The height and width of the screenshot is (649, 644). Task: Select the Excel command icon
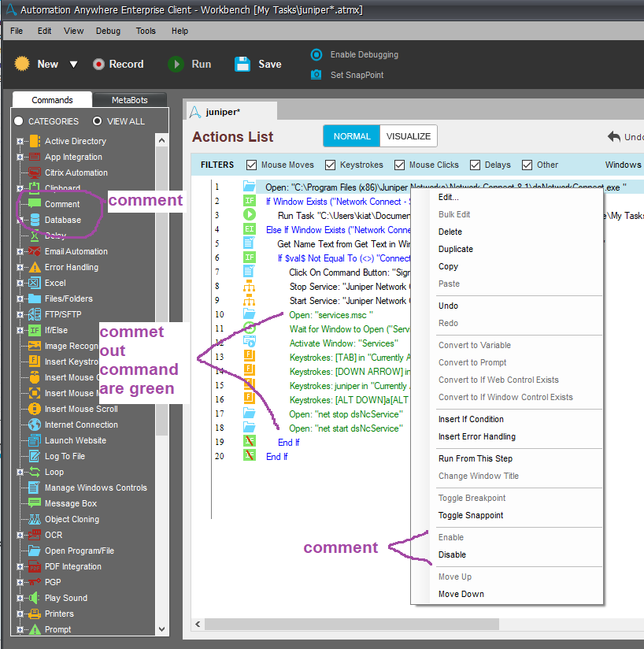(34, 283)
